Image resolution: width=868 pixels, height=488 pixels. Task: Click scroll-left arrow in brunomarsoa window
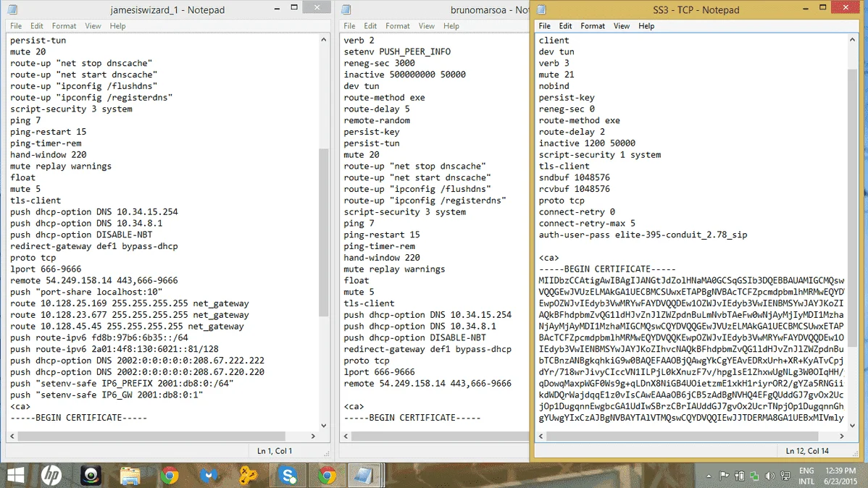pos(346,436)
